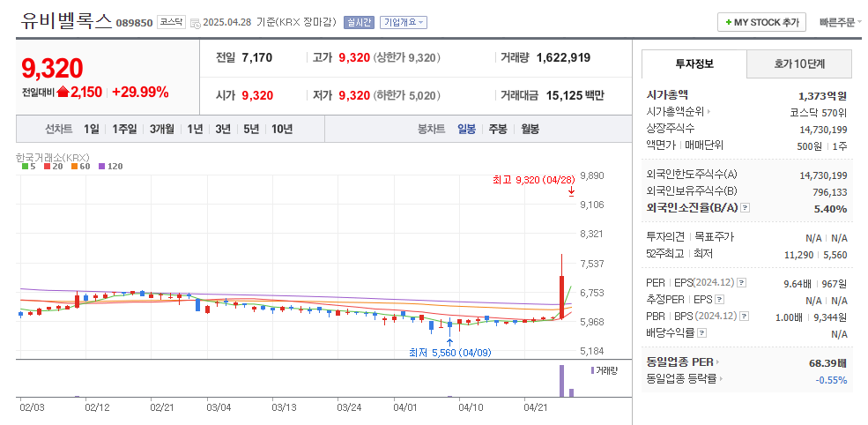
Task: Click the 상한가 9,320 upper limit text
Action: point(407,57)
